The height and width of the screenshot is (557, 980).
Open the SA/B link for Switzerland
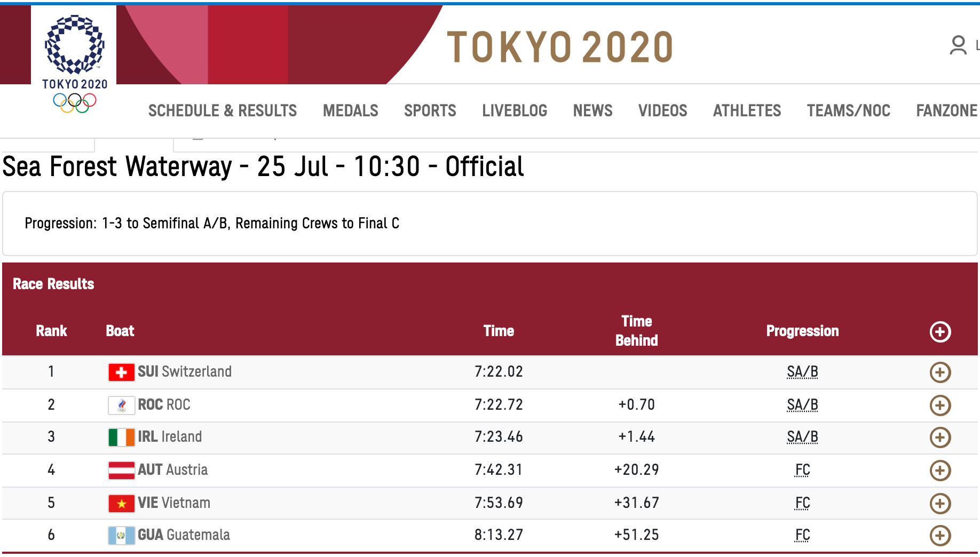point(803,372)
